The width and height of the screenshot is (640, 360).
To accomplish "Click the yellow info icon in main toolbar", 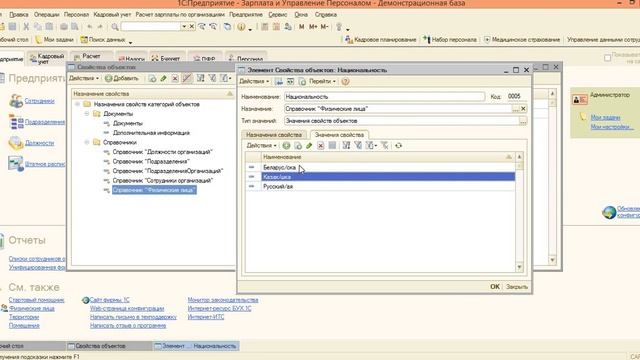I will [x=241, y=27].
